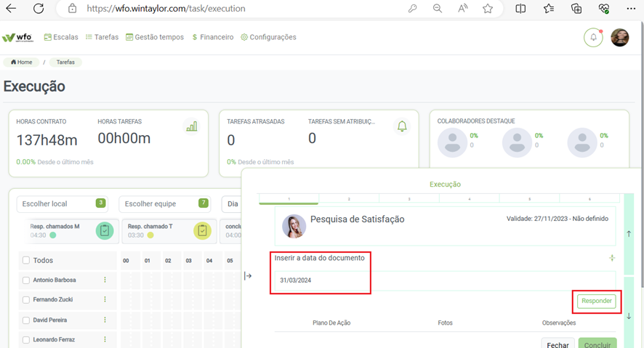The image size is (644, 348).
Task: Open the Escolher local dropdown
Action: 62,204
